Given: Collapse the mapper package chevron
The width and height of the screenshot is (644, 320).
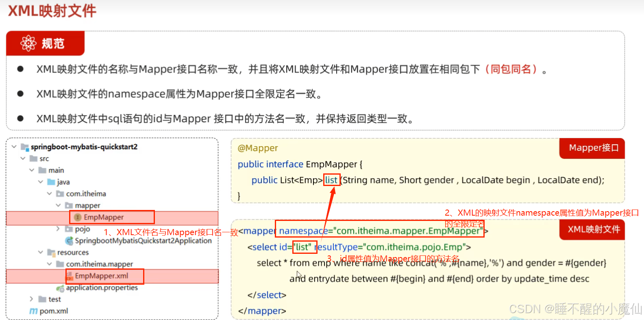Looking at the screenshot, I should pyautogui.click(x=58, y=205).
